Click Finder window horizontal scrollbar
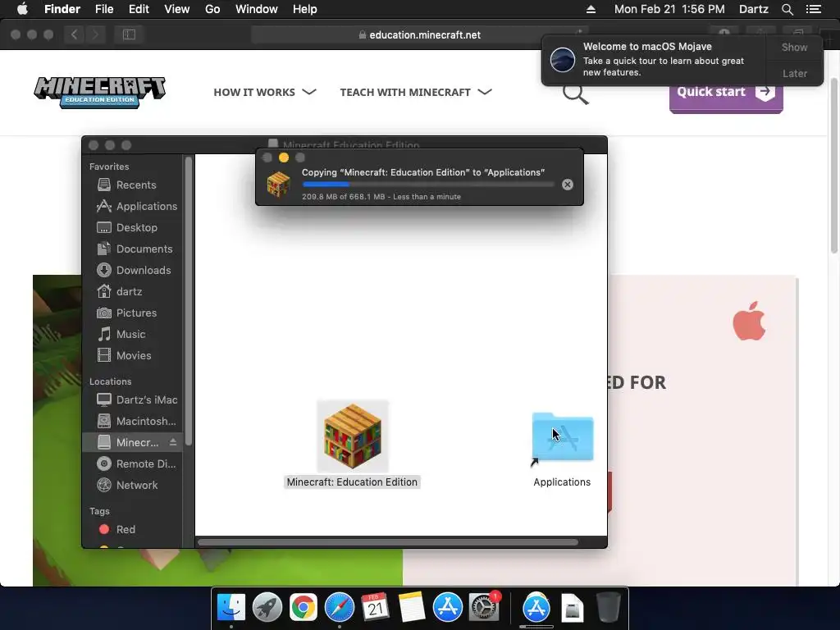 [x=388, y=542]
